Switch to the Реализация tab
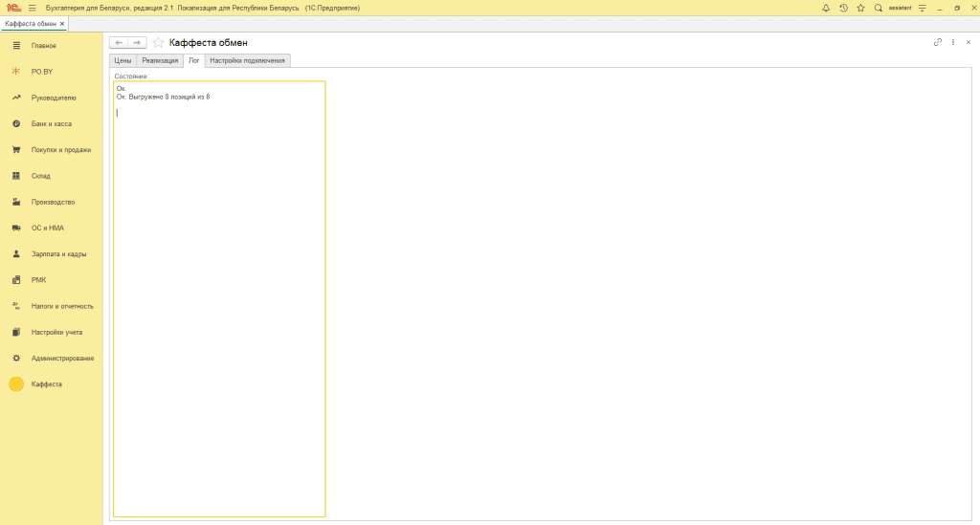980x525 pixels. pyautogui.click(x=160, y=60)
